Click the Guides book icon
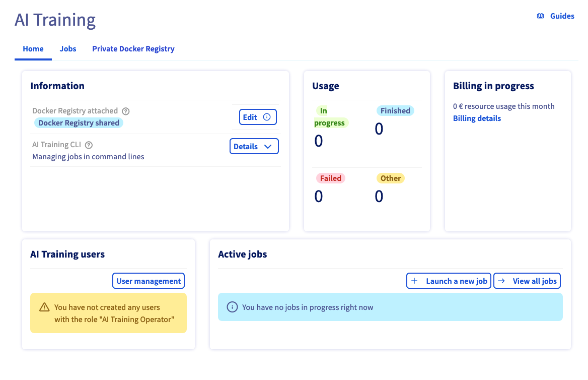588x380 pixels. pos(540,16)
